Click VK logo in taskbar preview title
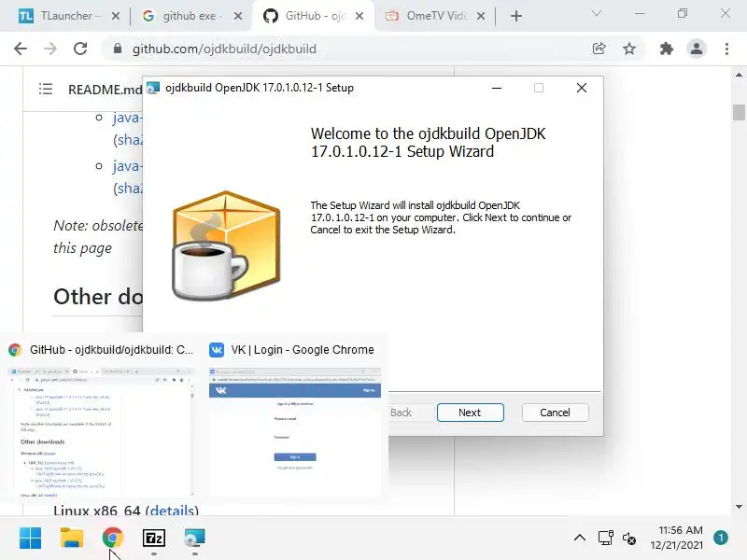Image resolution: width=747 pixels, height=560 pixels. coord(217,349)
